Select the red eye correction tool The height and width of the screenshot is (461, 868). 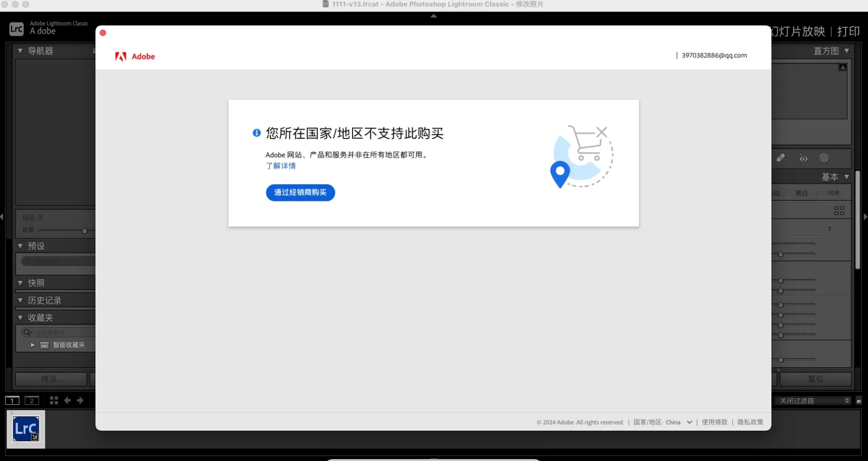tap(803, 158)
